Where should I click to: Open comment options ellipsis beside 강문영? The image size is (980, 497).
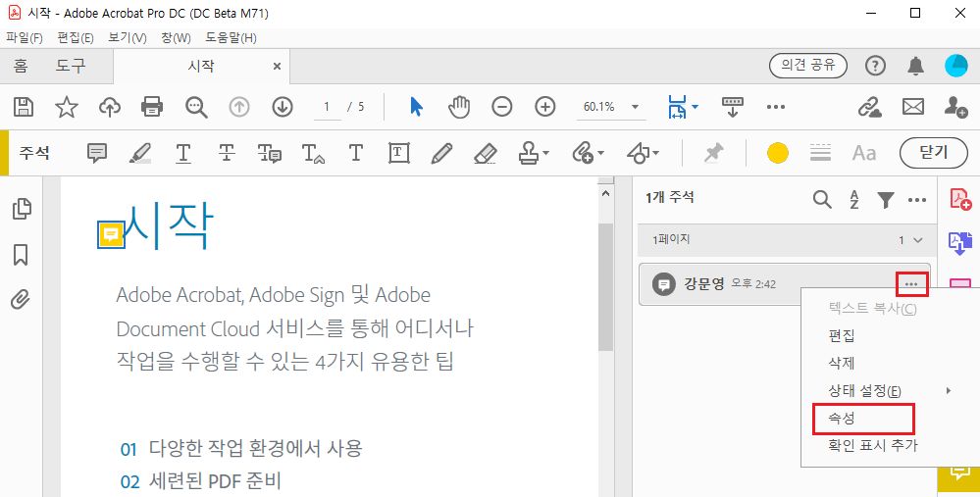coord(912,284)
